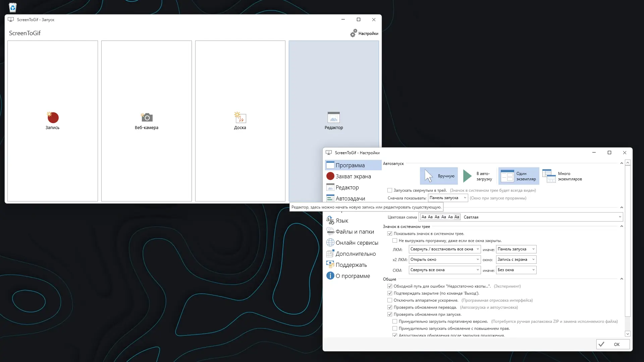644x362 pixels.
Task: Select Много экземпляров windows icon
Action: pos(549,176)
